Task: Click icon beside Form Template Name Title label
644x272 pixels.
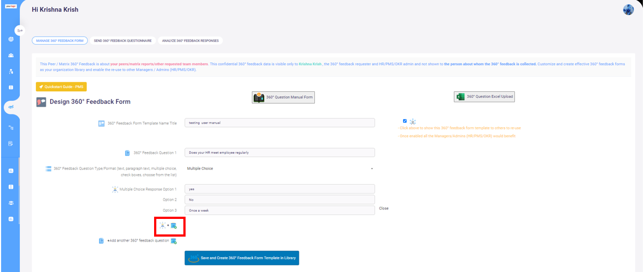Action: [102, 123]
